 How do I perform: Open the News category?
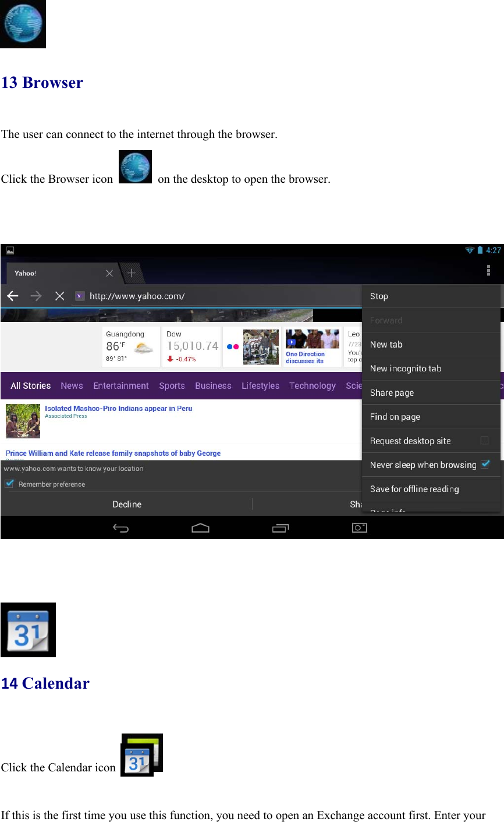(x=72, y=385)
